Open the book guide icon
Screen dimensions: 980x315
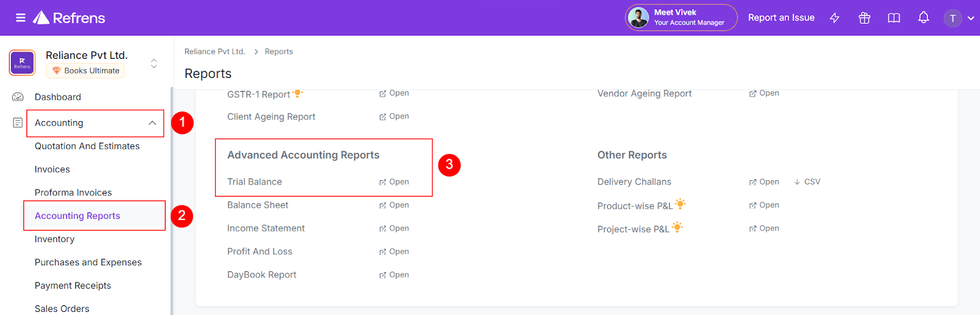click(x=894, y=18)
